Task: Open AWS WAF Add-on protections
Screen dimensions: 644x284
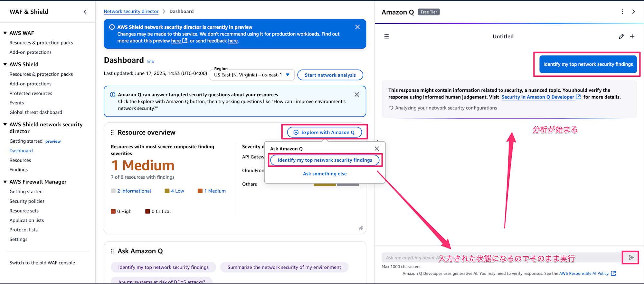Action: (x=30, y=52)
